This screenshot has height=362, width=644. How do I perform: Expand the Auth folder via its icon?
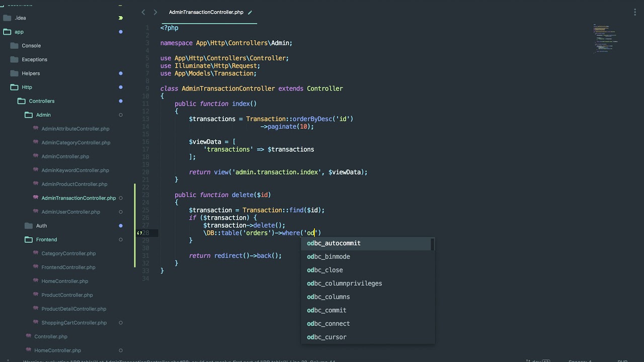(x=28, y=226)
